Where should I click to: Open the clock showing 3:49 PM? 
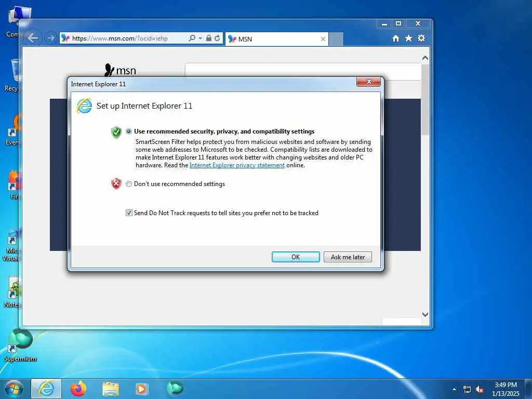506,389
